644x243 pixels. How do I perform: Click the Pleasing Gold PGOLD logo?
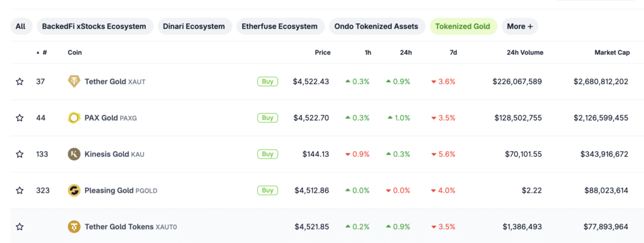[x=74, y=190]
